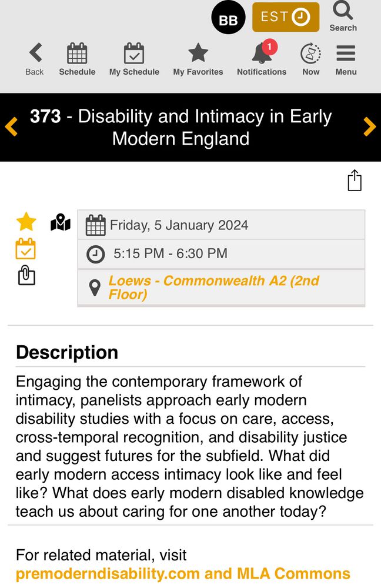The width and height of the screenshot is (381, 588).
Task: Toggle the EST timezone clock display
Action: point(286,17)
